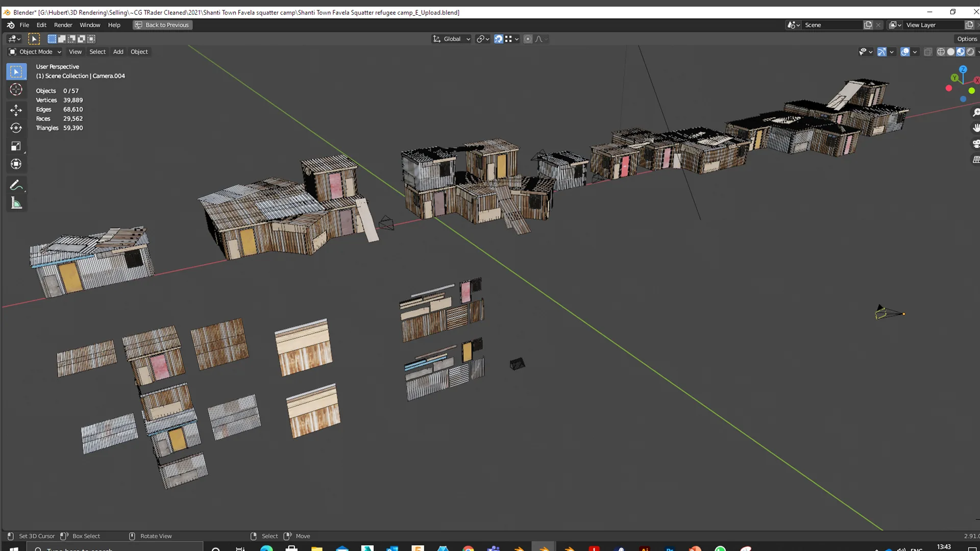Choose the Measure ruler tool

pyautogui.click(x=16, y=204)
